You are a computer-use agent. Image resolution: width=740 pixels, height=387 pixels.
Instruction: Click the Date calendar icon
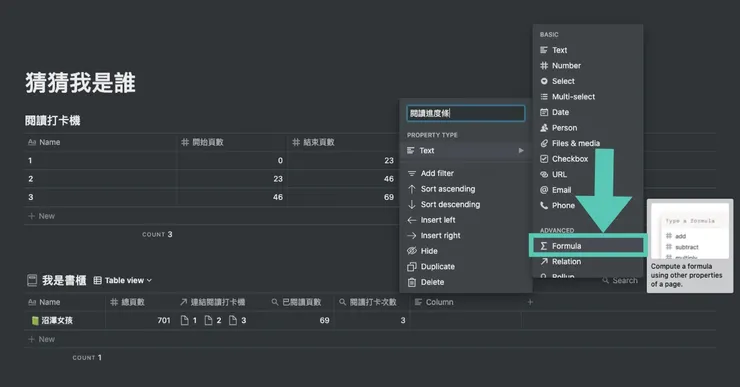pyautogui.click(x=544, y=112)
